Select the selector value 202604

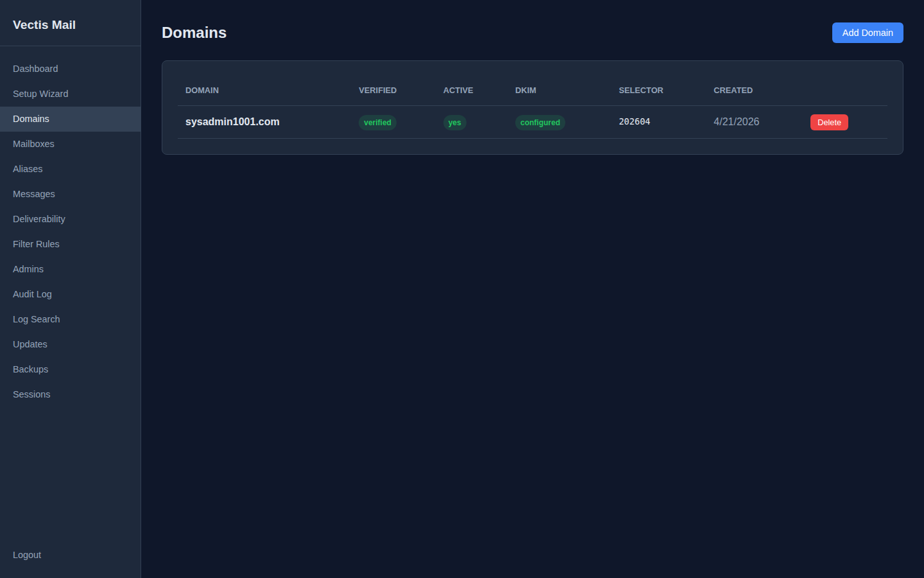[x=635, y=122]
